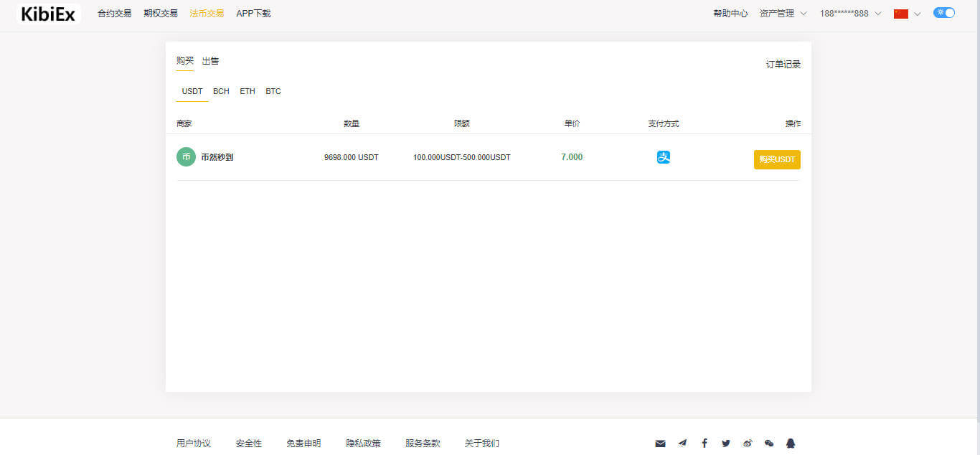Viewport: 980px width, 455px height.
Task: Expand the 188******888 account dropdown
Action: pos(851,14)
